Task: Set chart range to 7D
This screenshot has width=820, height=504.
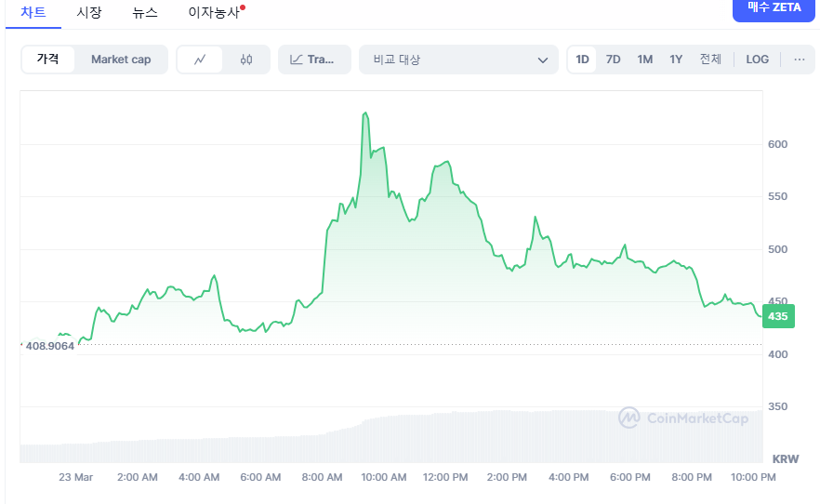Action: click(x=613, y=60)
